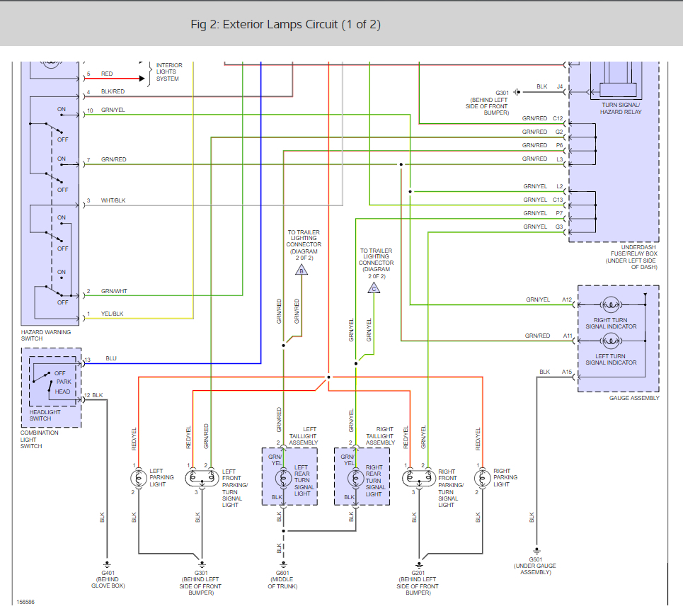Click the Right Rear Turn Signal Light bulb

click(x=356, y=479)
